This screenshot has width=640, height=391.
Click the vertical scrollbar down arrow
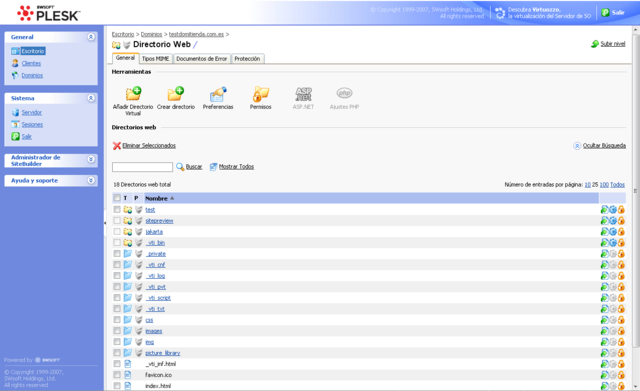click(x=636, y=386)
